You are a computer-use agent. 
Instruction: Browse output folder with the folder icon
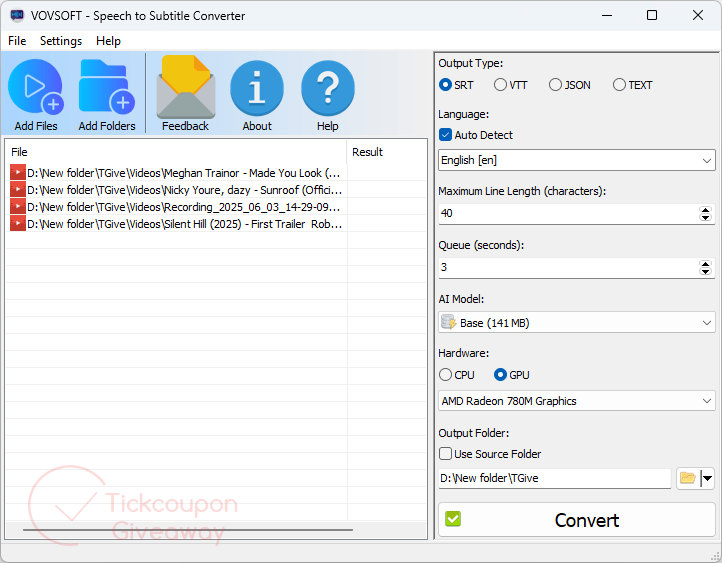[687, 478]
